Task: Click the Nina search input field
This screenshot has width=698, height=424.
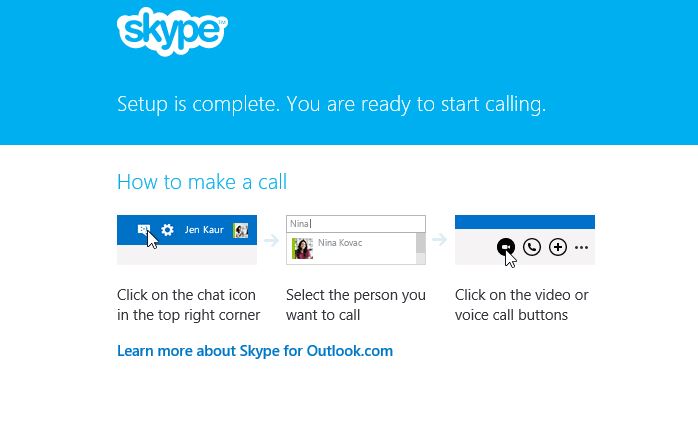Action: point(356,224)
